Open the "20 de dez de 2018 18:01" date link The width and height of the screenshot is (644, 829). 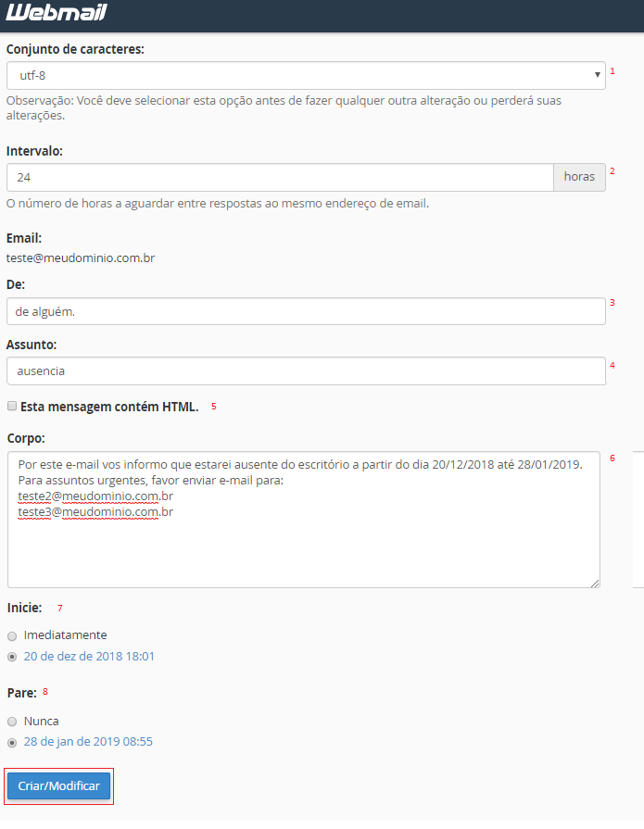pyautogui.click(x=89, y=657)
